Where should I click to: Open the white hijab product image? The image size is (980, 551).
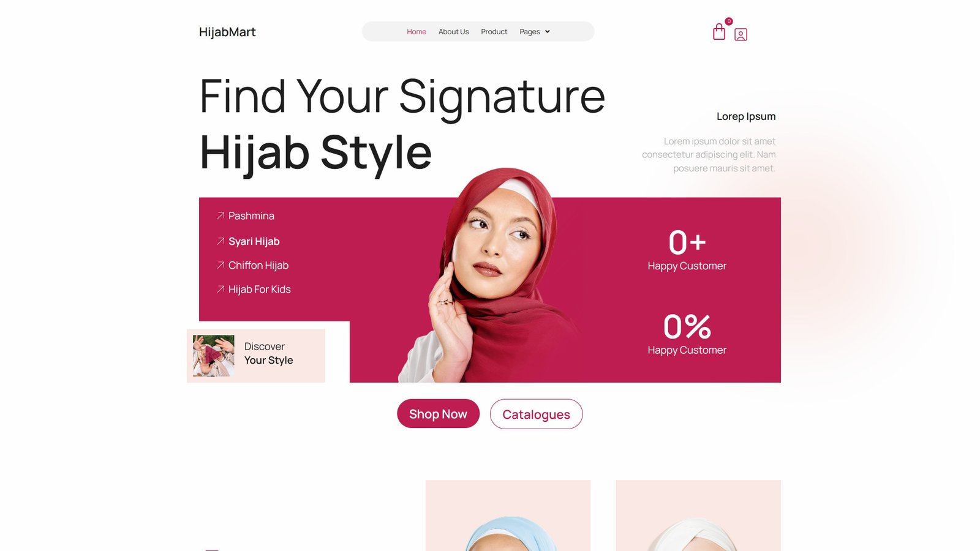tap(698, 515)
